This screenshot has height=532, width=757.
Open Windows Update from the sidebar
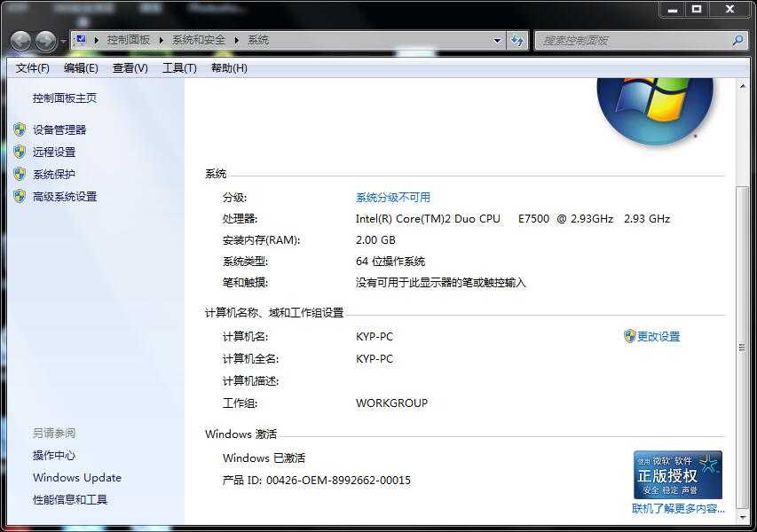tap(77, 478)
